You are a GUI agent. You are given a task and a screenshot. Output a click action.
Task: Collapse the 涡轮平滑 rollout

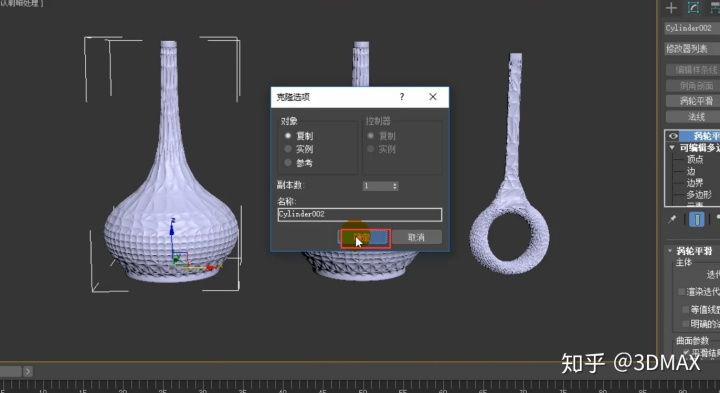tap(670, 251)
